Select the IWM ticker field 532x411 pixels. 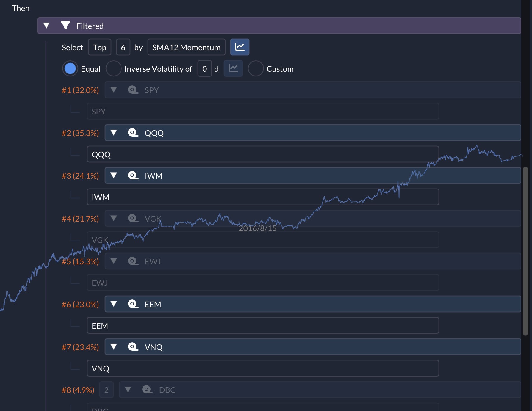tap(263, 197)
